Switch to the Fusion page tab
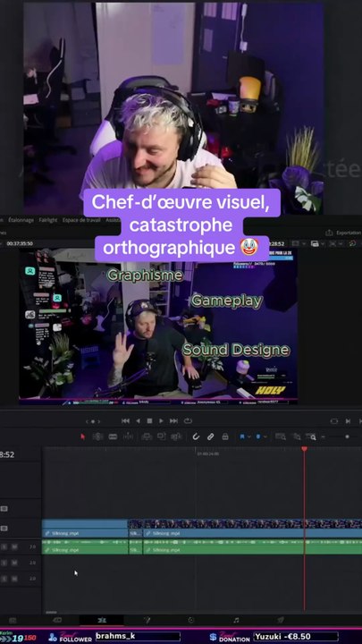The width and height of the screenshot is (362, 644). click(147, 620)
